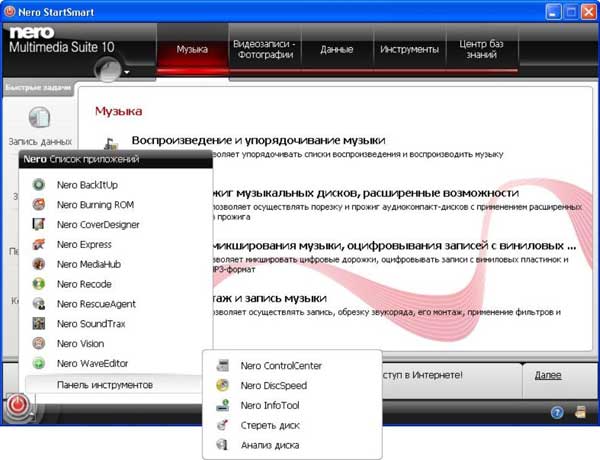Open the task about оцифровывания записей с виниловых
This screenshot has width=600, height=460.
395,245
